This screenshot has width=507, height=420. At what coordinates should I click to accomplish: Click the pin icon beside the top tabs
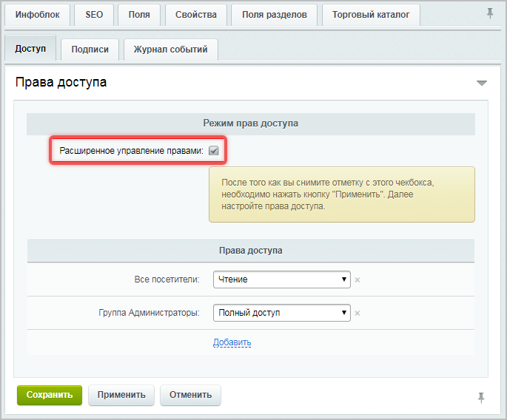coord(489,14)
